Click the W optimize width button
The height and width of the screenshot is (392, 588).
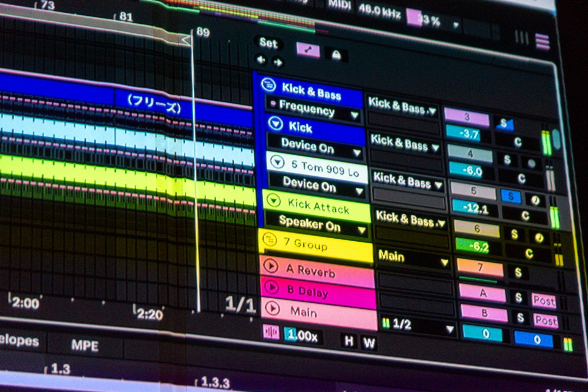tap(369, 343)
